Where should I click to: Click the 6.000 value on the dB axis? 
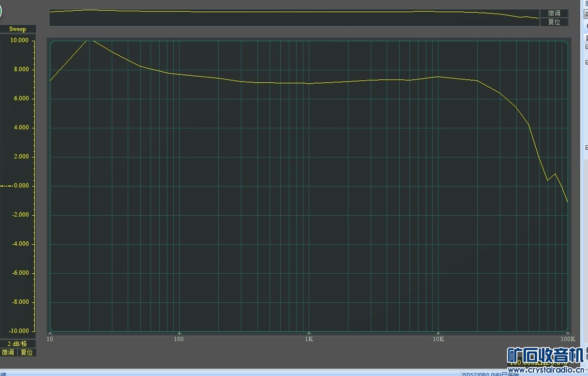point(21,99)
